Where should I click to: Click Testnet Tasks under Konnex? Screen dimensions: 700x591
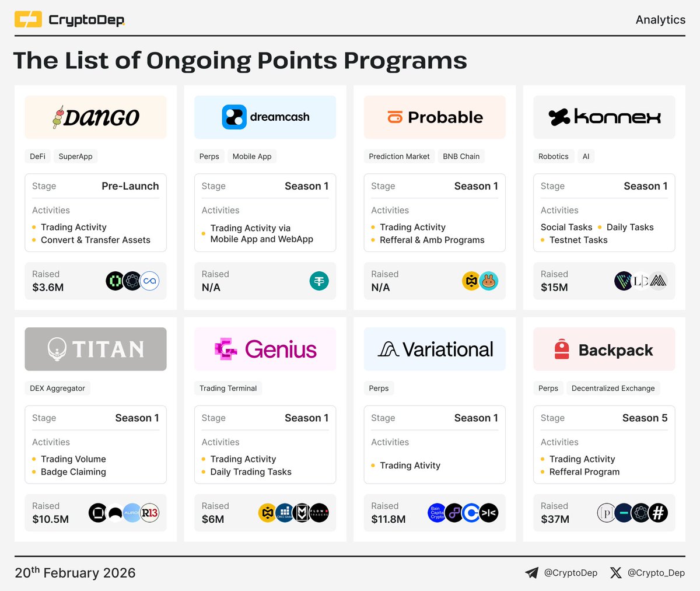[579, 240]
